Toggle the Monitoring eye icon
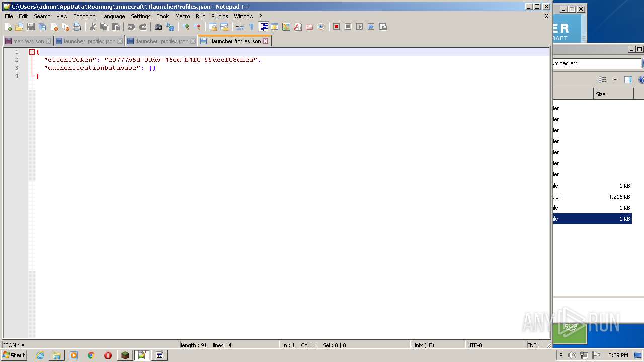This screenshot has height=362, width=644. tap(321, 27)
